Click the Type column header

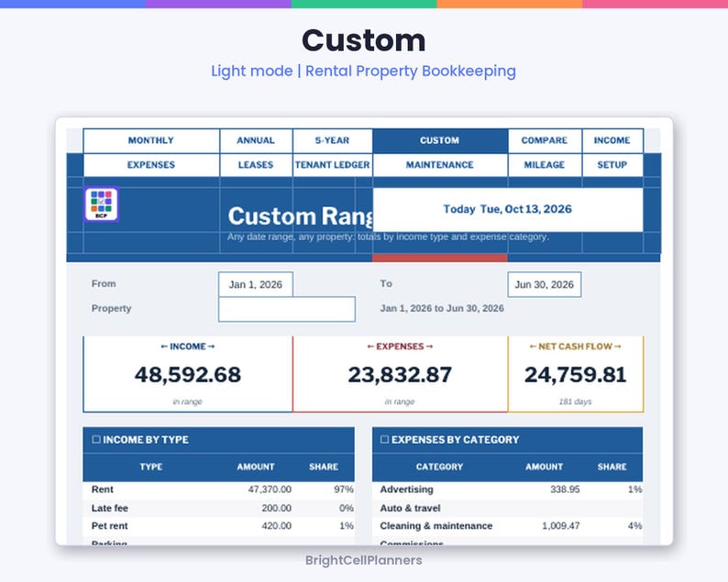point(151,467)
